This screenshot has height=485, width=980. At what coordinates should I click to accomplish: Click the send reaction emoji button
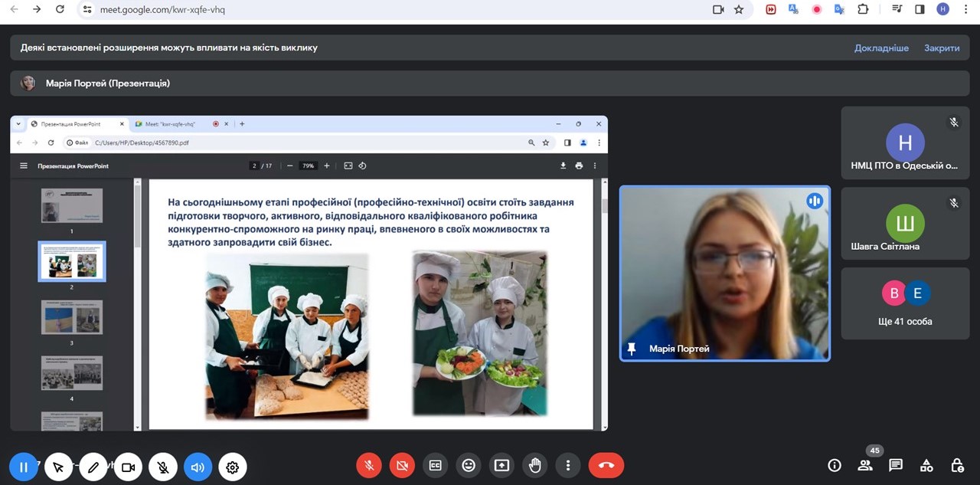469,466
